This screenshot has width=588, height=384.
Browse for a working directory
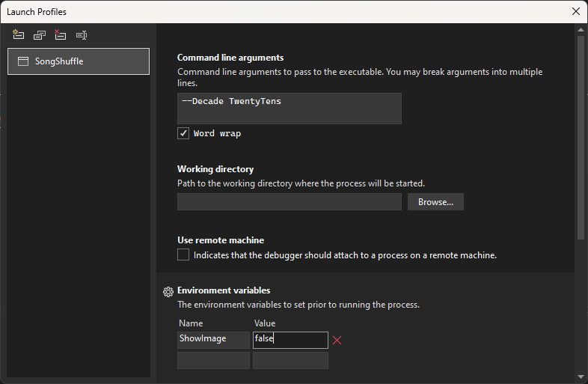(x=435, y=202)
